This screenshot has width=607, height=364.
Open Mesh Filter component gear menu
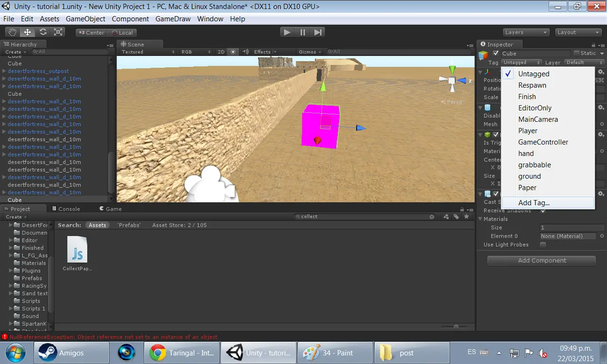tap(601, 108)
